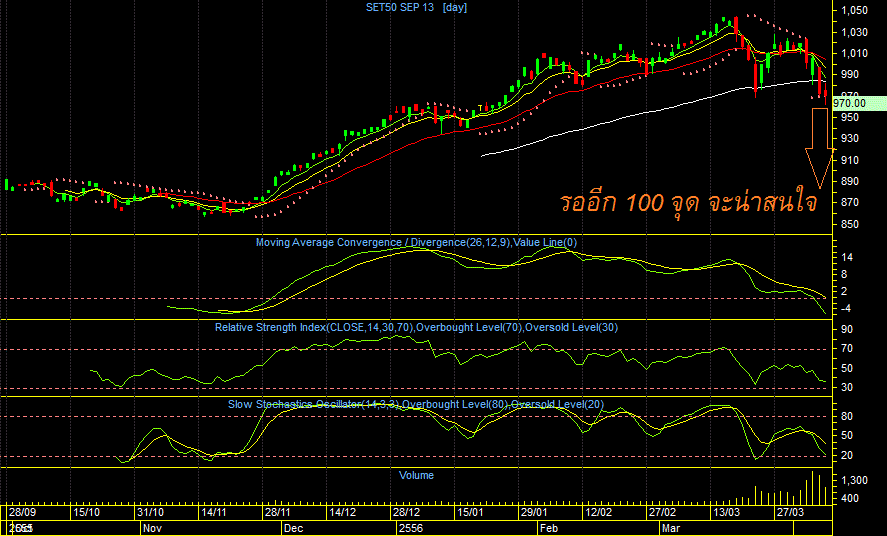Click the RSI axis value 30
The width and height of the screenshot is (887, 536).
pos(847,388)
